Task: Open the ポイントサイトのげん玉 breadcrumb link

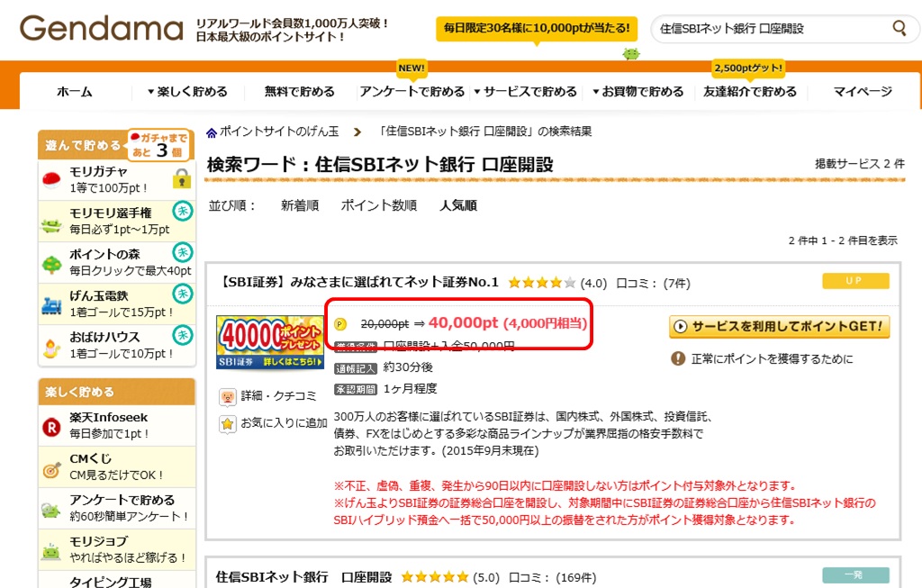Action: click(279, 131)
